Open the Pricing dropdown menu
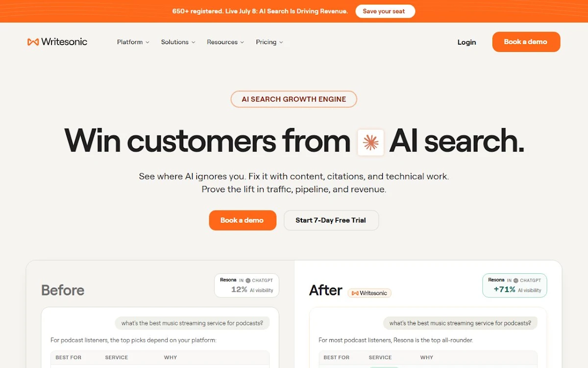Screen dimensions: 588x368 click(269, 42)
